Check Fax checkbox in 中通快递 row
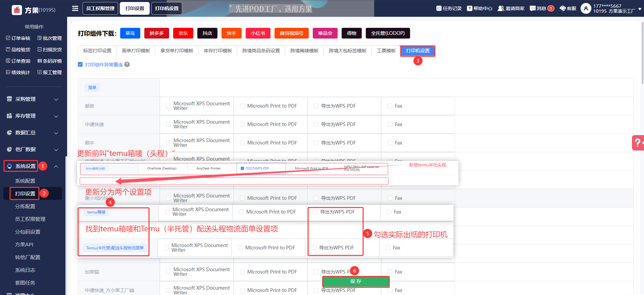The height and width of the screenshot is (295, 644). [x=390, y=124]
